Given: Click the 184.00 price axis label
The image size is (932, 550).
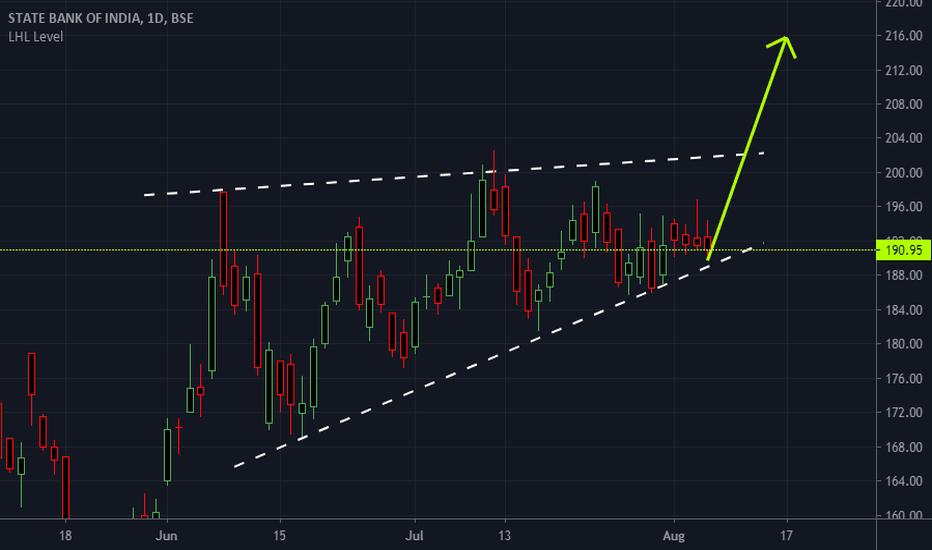Looking at the screenshot, I should pos(903,310).
